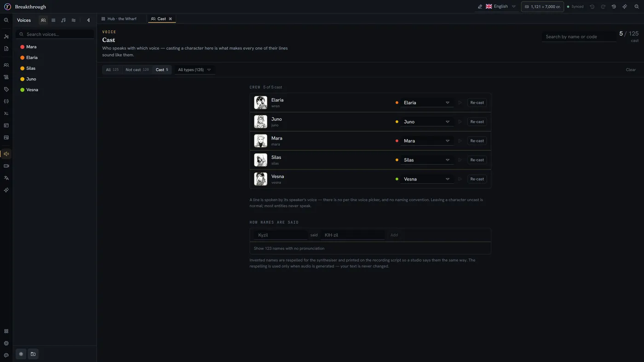The image size is (644, 362).
Task: Create a new folder in Voices panel
Action: tap(33, 354)
